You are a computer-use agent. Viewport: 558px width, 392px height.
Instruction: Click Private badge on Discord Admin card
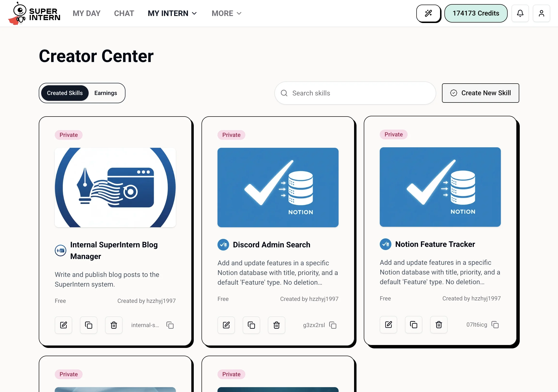coord(231,135)
